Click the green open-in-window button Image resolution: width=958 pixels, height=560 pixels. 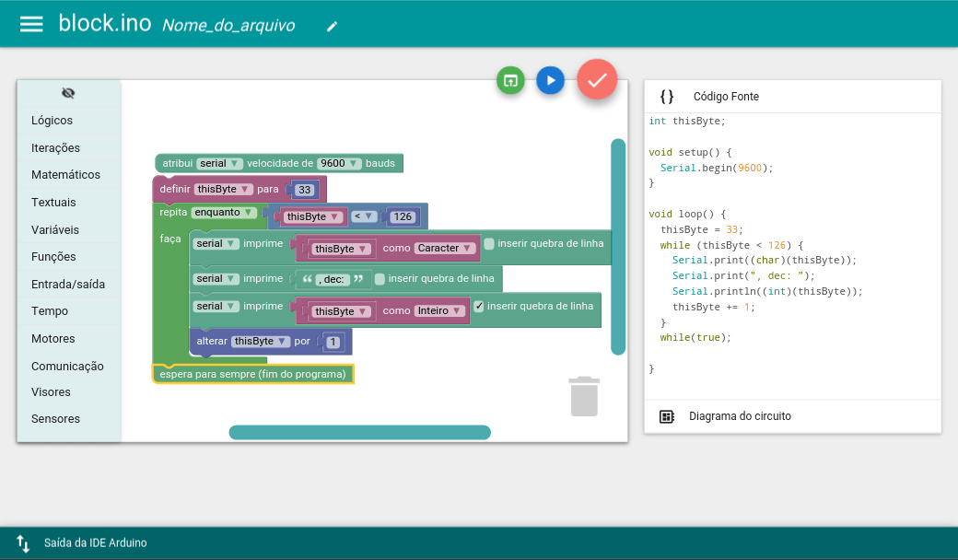(510, 80)
